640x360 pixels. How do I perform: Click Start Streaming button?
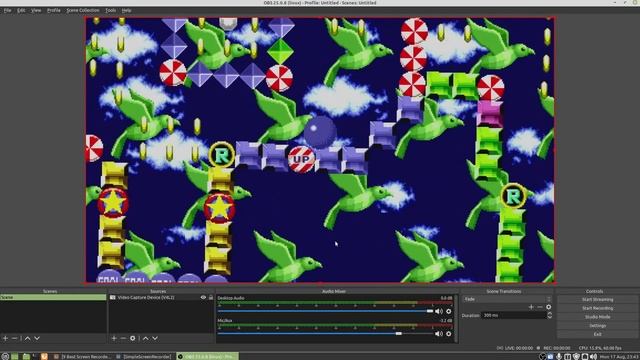click(597, 300)
